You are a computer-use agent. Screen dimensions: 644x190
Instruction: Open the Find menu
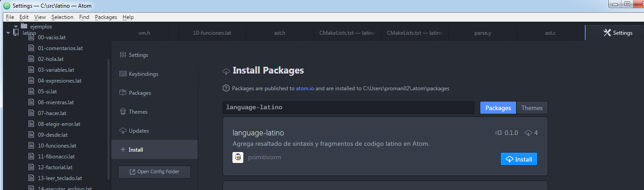84,17
